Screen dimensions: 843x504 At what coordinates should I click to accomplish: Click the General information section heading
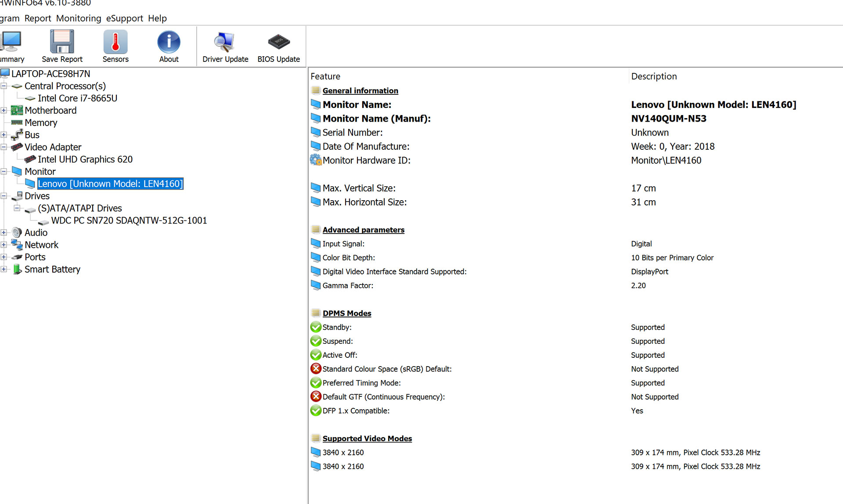point(360,90)
